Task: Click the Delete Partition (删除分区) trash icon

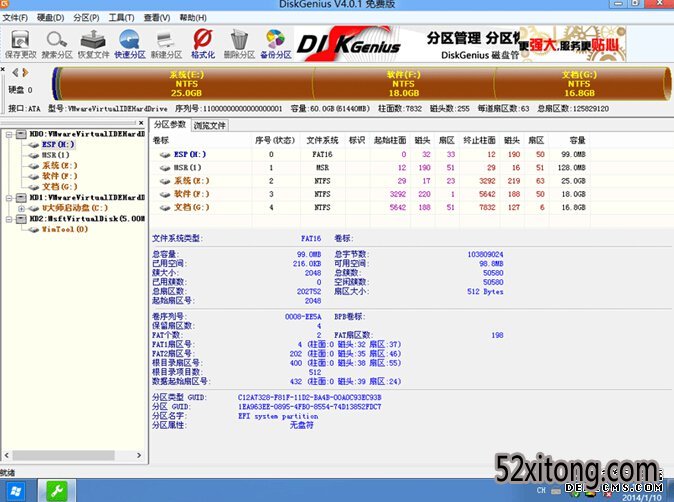Action: [x=239, y=43]
